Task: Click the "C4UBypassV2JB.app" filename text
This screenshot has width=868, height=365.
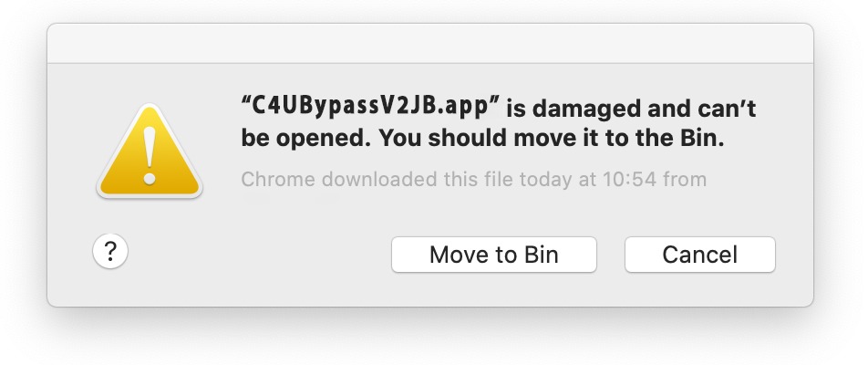Action: [371, 108]
